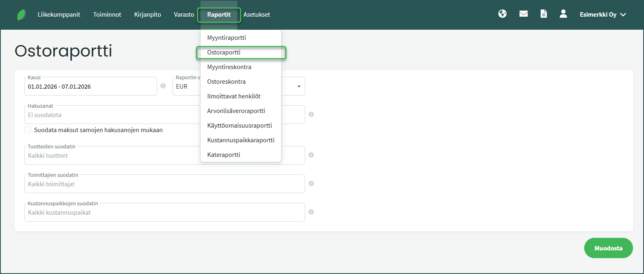Click the Kausi date range field
Image resolution: width=644 pixels, height=274 pixels.
pyautogui.click(x=90, y=87)
